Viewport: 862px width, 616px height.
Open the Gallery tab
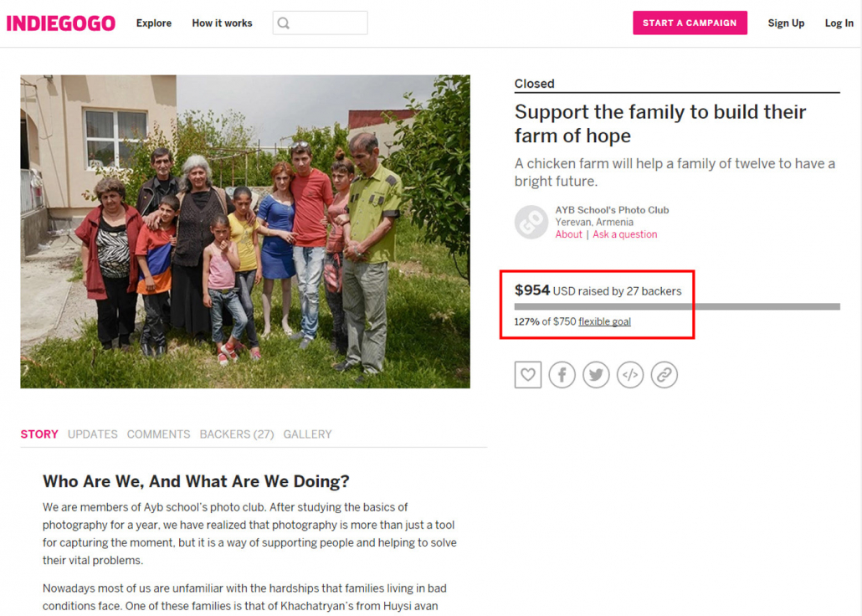coord(307,434)
